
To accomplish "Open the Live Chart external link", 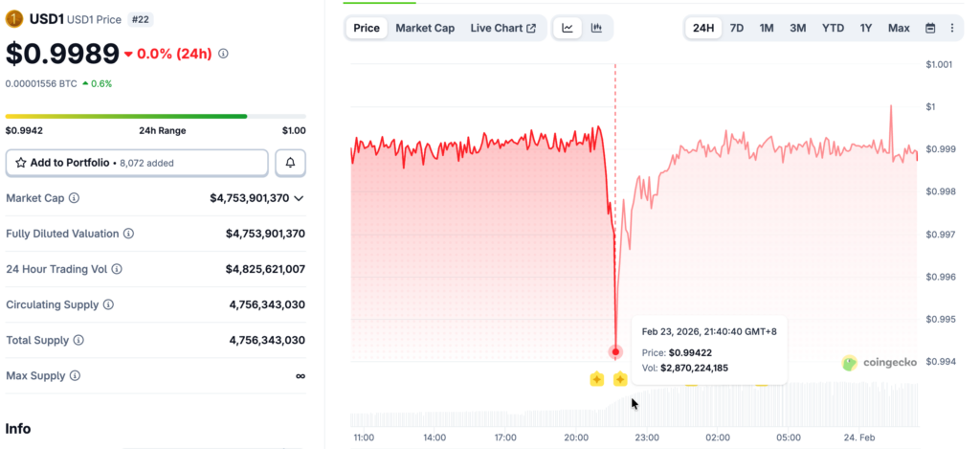I will pos(503,28).
